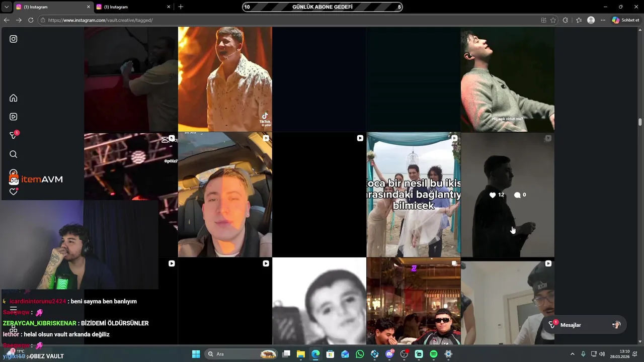Image resolution: width=644 pixels, height=362 pixels.
Task: Open OBS Studio from the taskbar
Action: [x=404, y=354]
